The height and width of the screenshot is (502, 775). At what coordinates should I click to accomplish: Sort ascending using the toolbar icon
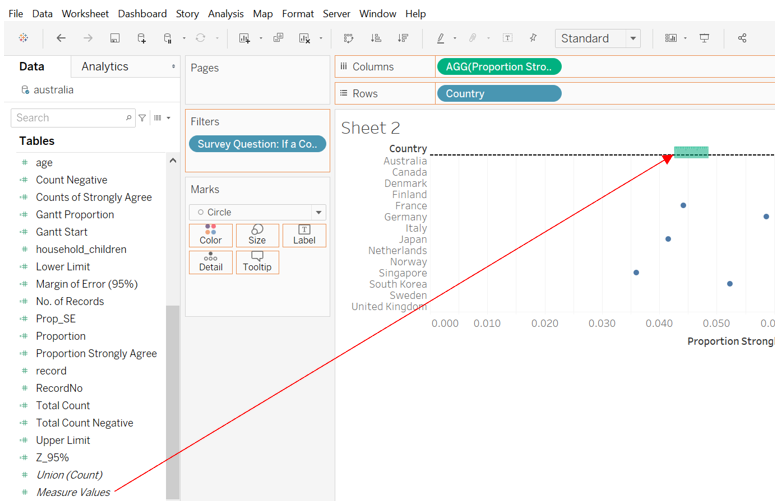(376, 38)
